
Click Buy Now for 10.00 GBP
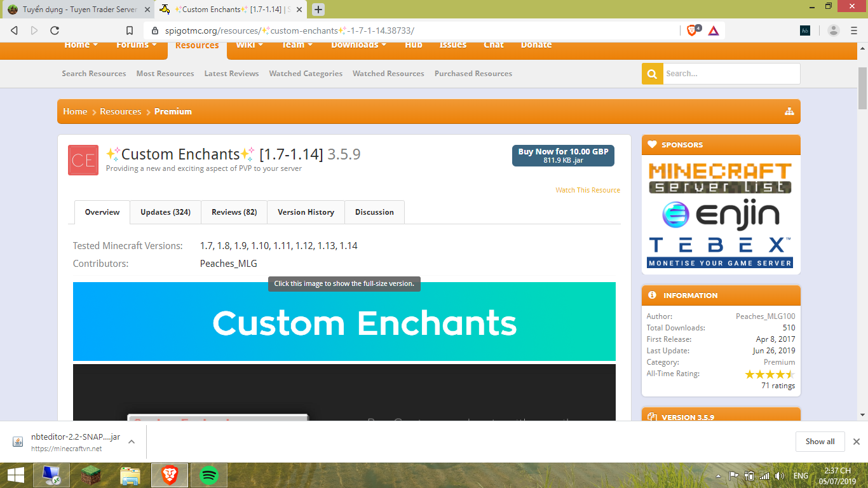563,156
